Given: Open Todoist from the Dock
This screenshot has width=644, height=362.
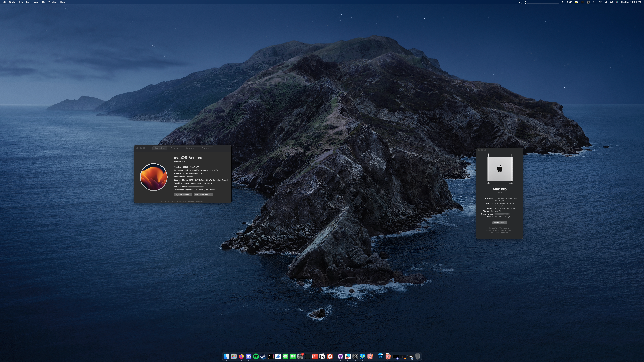Looking at the screenshot, I should pos(315,356).
